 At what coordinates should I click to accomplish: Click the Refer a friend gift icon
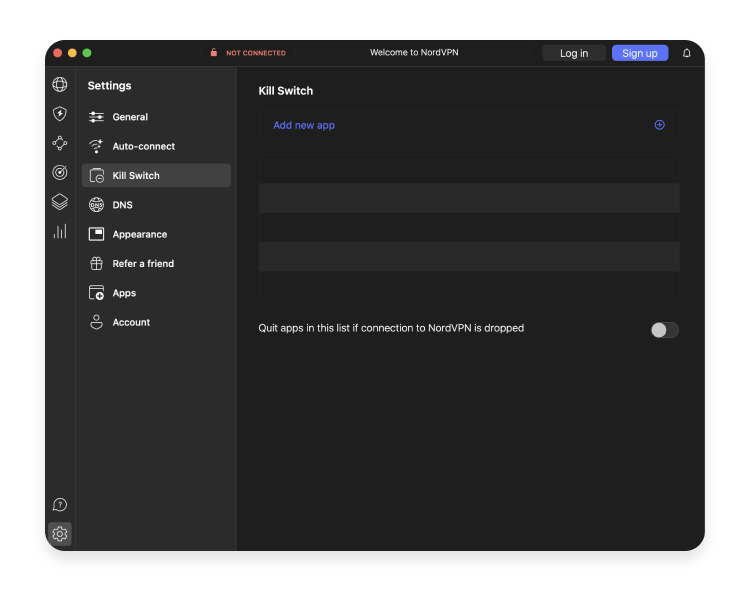pos(96,263)
